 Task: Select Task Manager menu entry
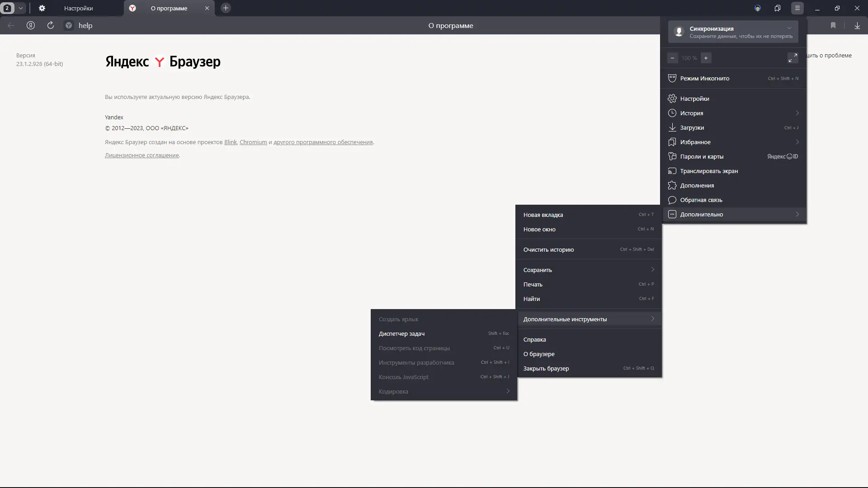click(401, 333)
